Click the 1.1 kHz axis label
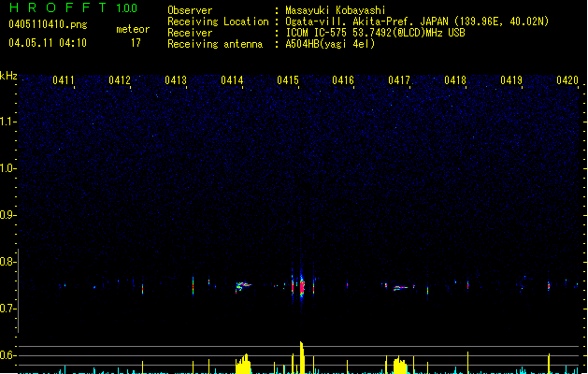The width and height of the screenshot is (588, 374). click(7, 122)
